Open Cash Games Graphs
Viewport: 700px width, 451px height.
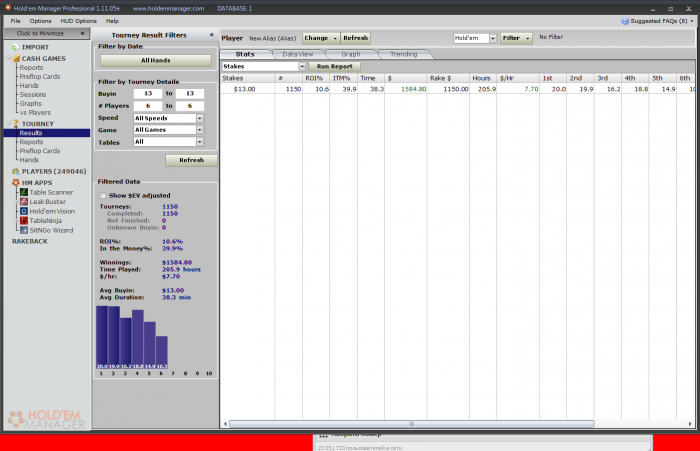pos(30,104)
